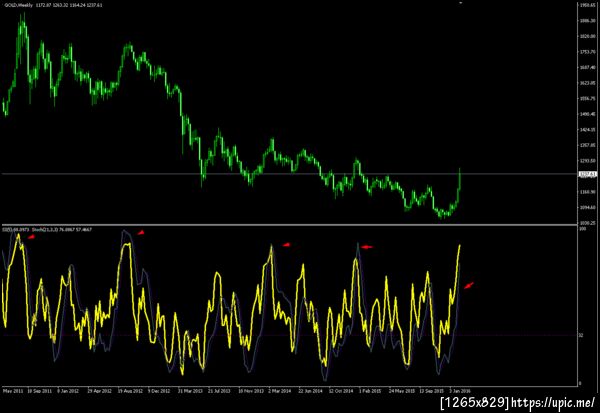
Task: Click the '8 Jan 2012' date on time axis
Action: coord(68,391)
